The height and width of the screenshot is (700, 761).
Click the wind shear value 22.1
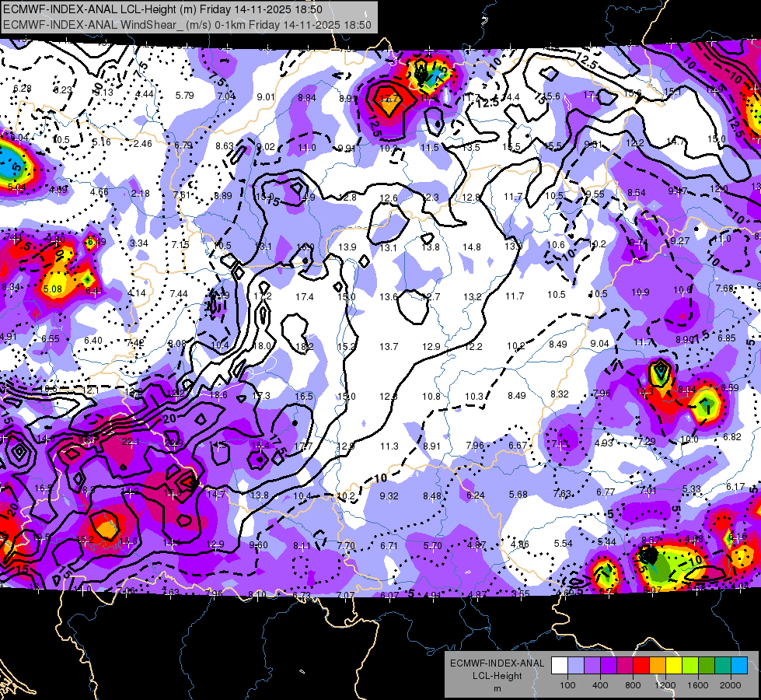tap(131, 442)
